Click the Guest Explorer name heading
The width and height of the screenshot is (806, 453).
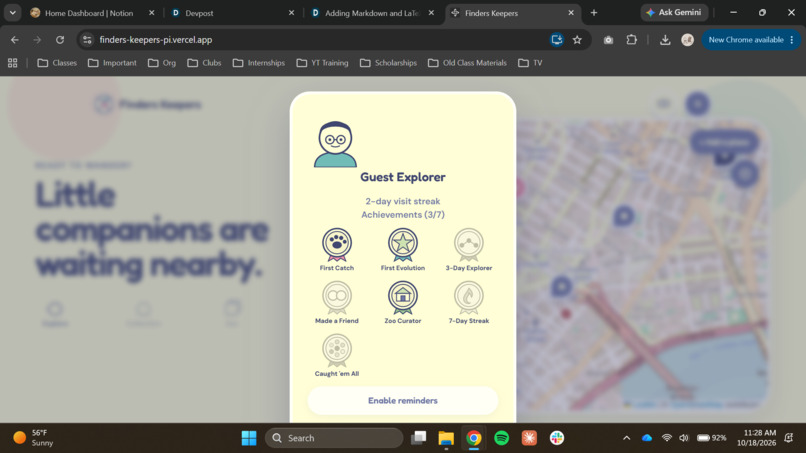402,177
